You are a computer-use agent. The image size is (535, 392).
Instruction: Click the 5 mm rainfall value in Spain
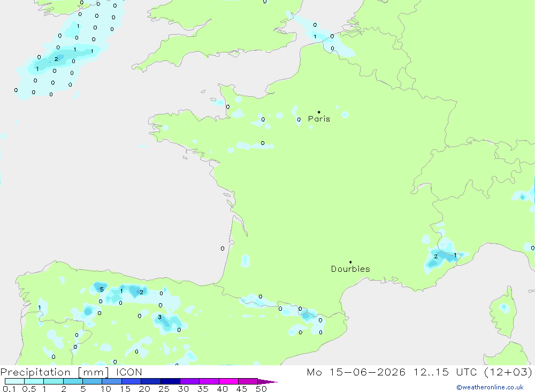pos(102,289)
